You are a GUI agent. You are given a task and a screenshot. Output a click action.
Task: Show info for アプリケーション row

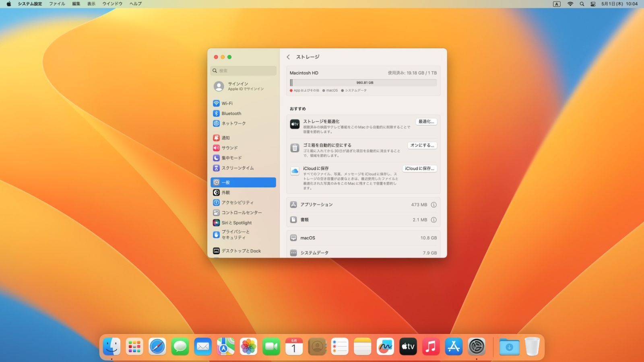coord(433,205)
